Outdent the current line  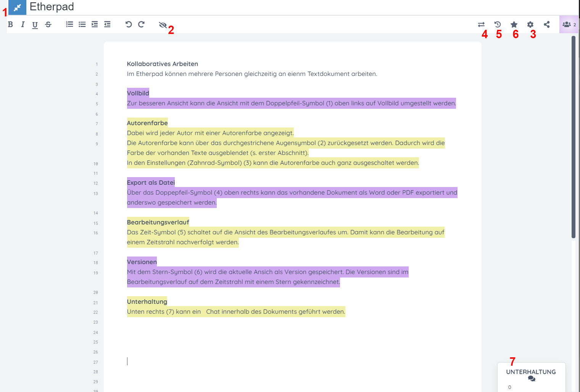107,24
